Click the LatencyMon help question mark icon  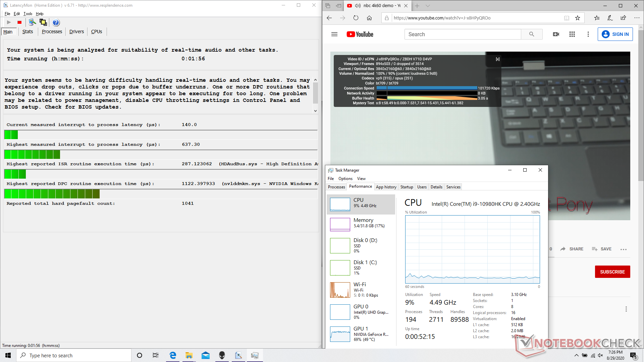coord(56,22)
